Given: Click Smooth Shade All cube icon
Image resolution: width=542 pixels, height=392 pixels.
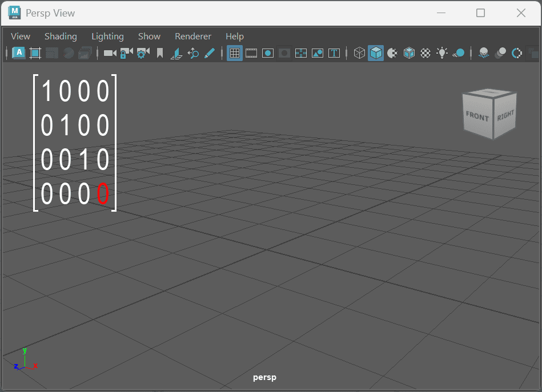Looking at the screenshot, I should coord(376,53).
